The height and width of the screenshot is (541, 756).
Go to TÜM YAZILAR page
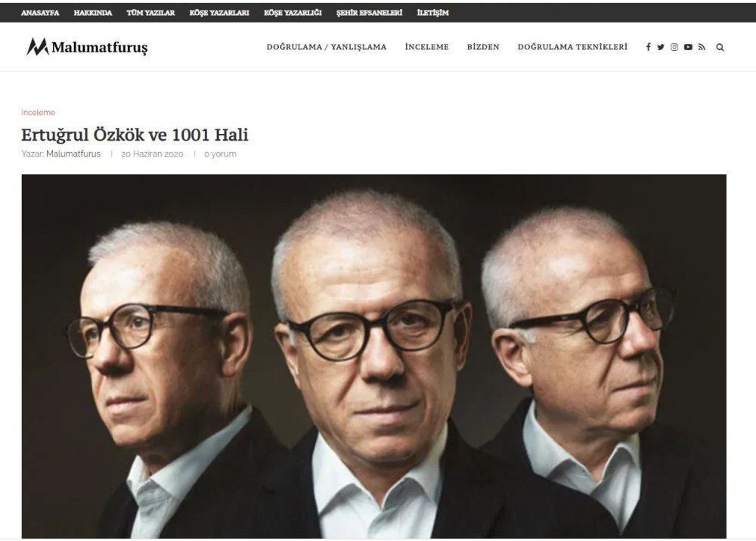[x=150, y=13]
